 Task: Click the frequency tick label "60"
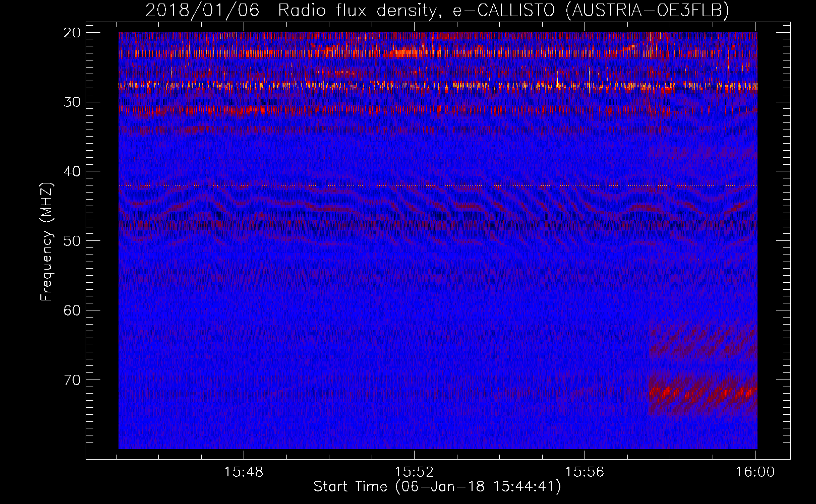click(x=72, y=310)
